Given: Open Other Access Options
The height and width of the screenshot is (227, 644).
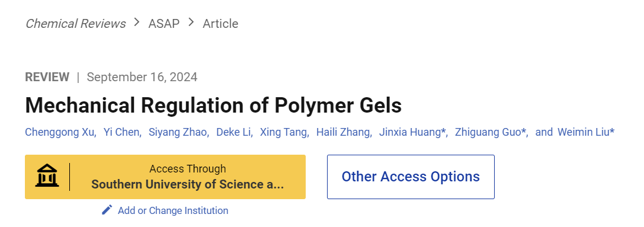Looking at the screenshot, I should [x=411, y=177].
